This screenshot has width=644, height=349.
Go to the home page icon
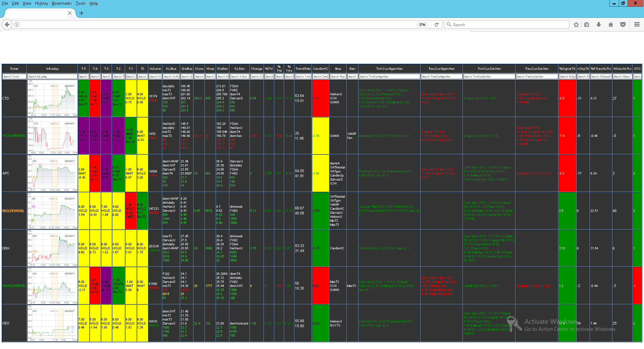pos(611,24)
